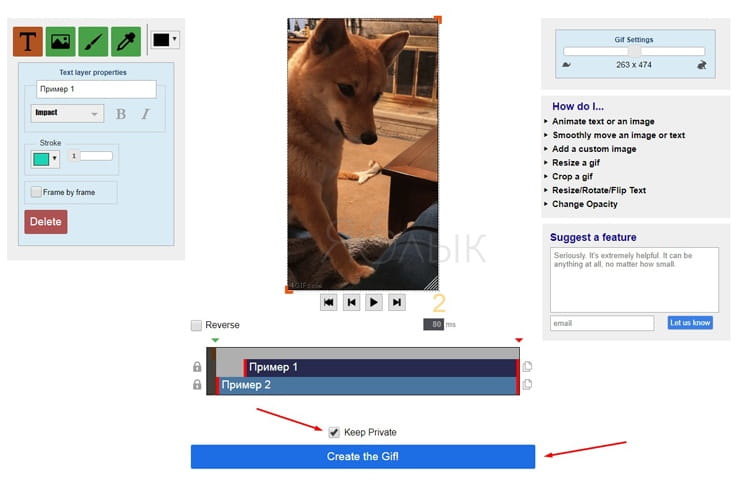740x480 pixels.
Task: Expand Animate text or an image
Action: [x=603, y=121]
